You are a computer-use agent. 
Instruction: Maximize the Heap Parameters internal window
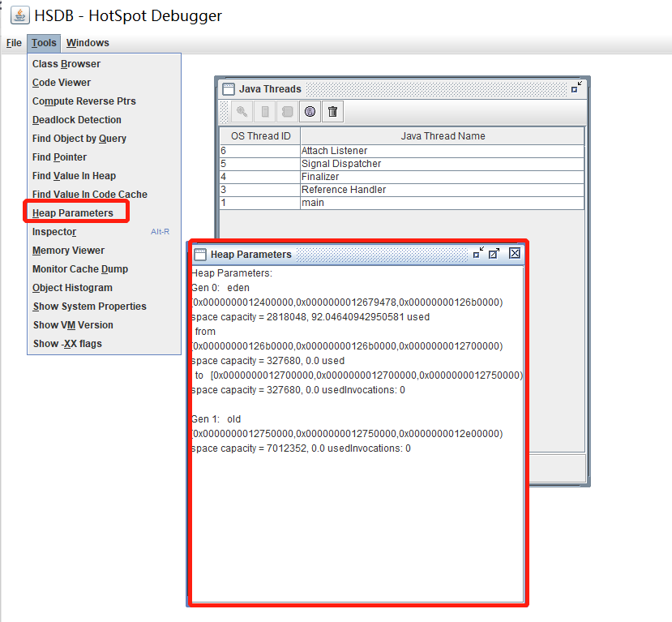(x=494, y=253)
